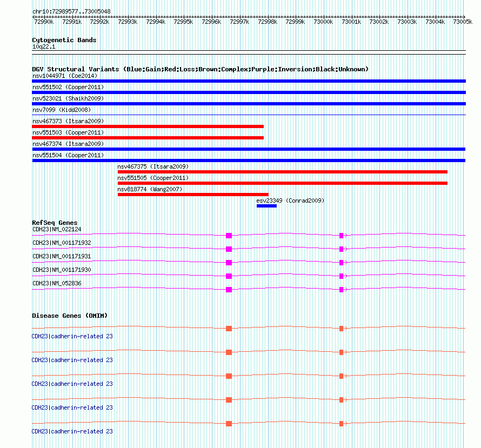Click the nsv818774 (Wang2007) label
Viewport: 481px width, 448px height.
pyautogui.click(x=150, y=189)
